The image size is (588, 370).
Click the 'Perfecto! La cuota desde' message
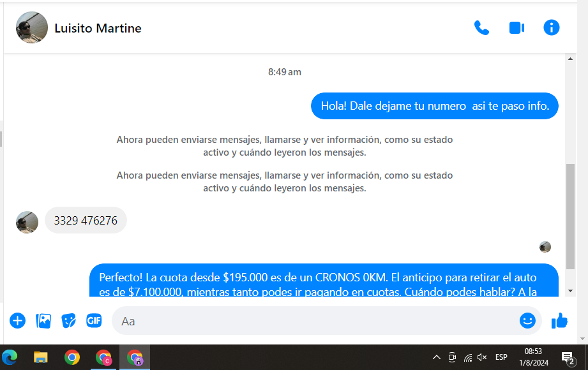[x=324, y=281]
